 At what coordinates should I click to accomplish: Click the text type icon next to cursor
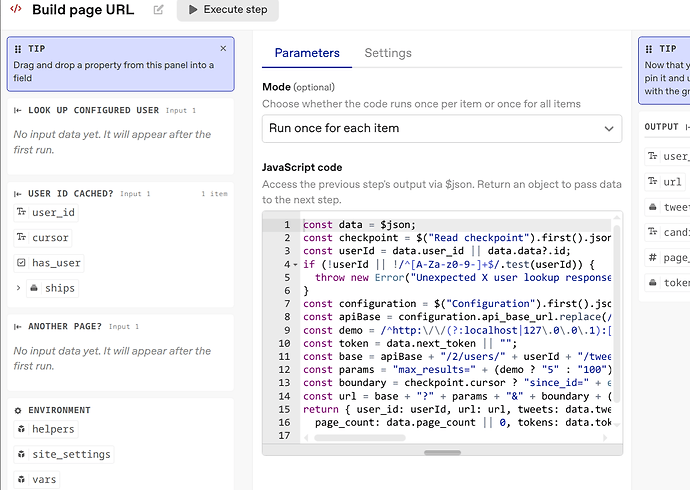21,238
